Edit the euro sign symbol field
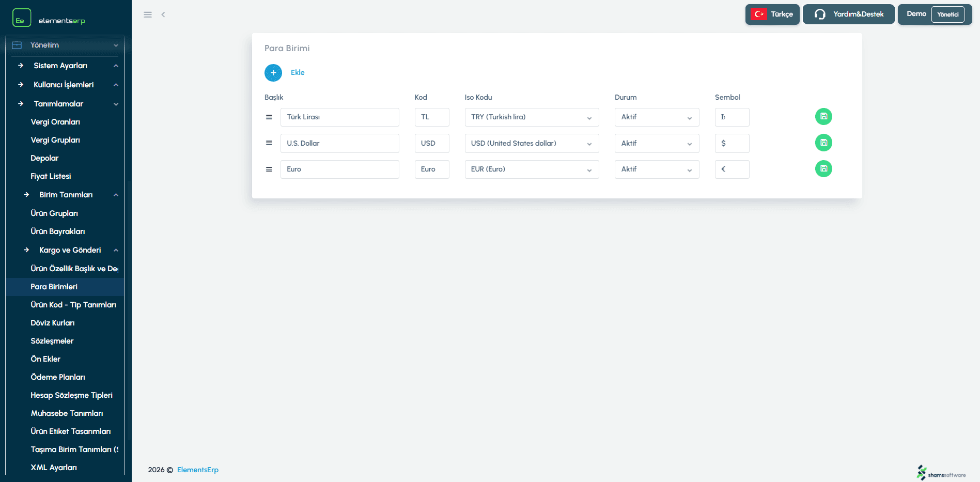980x482 pixels. tap(732, 169)
